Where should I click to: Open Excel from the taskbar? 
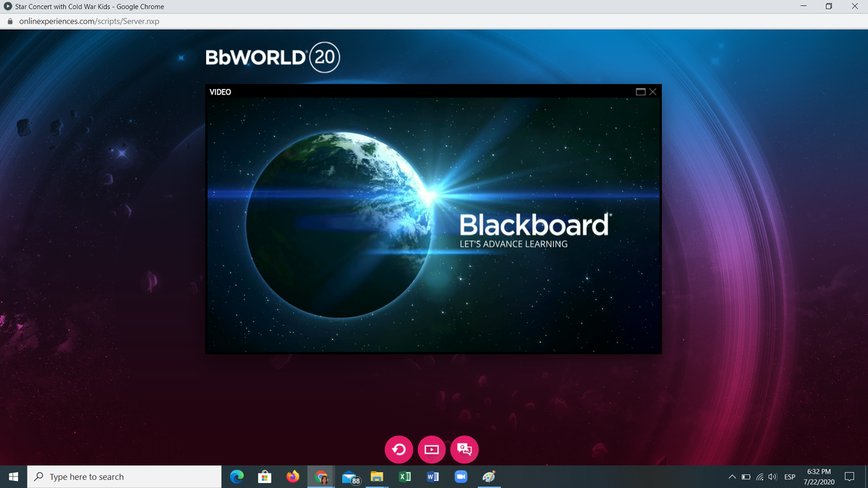tap(405, 476)
